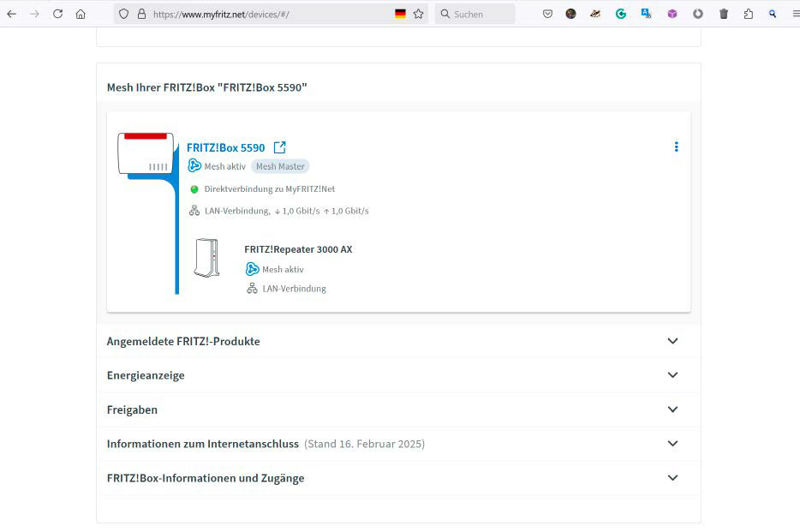Expand FRITZ!Box-Informationen und Zugänge chevron

(673, 477)
